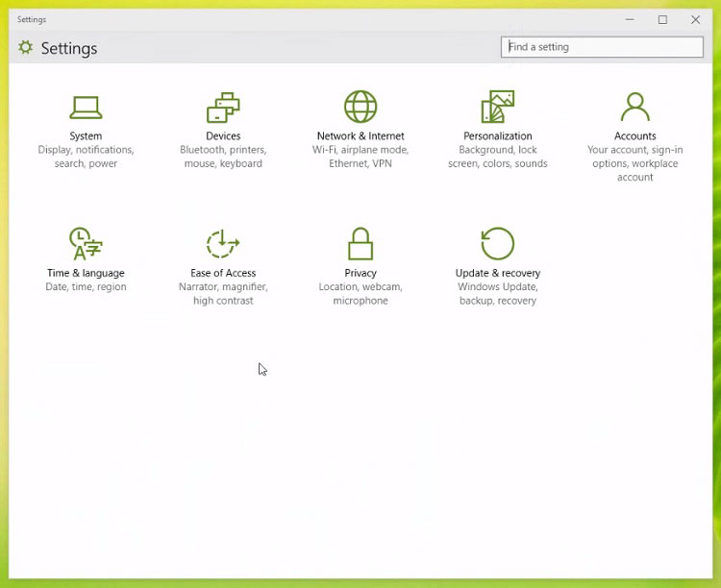Click the System laptop icon

click(x=86, y=107)
